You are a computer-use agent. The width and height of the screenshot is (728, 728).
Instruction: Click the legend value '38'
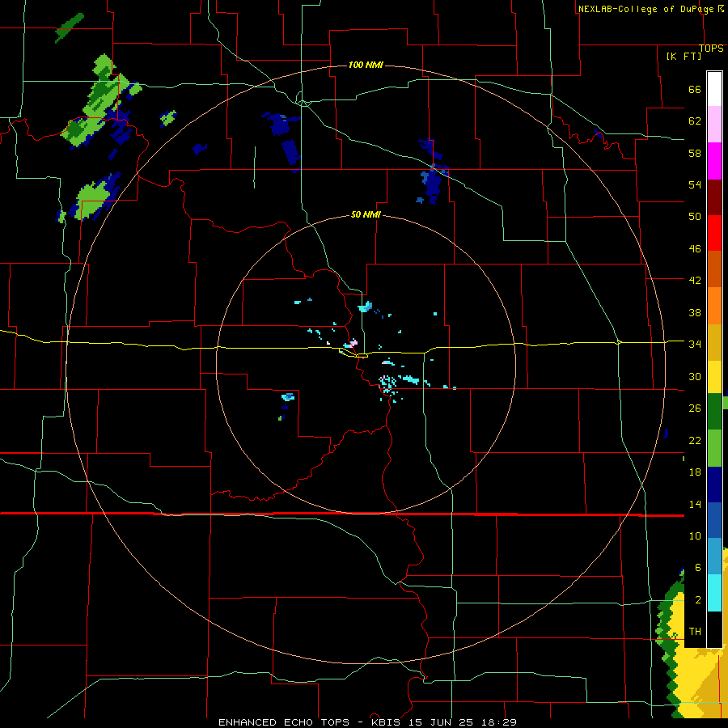point(695,313)
